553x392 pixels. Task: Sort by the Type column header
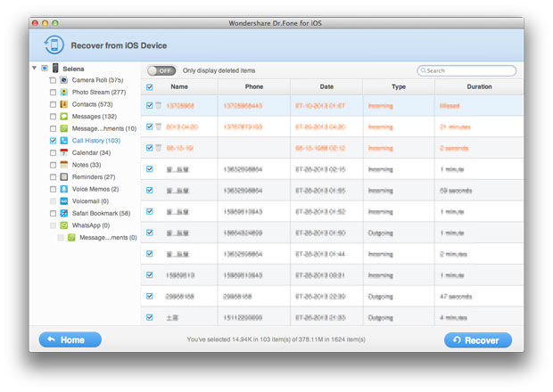[x=399, y=86]
